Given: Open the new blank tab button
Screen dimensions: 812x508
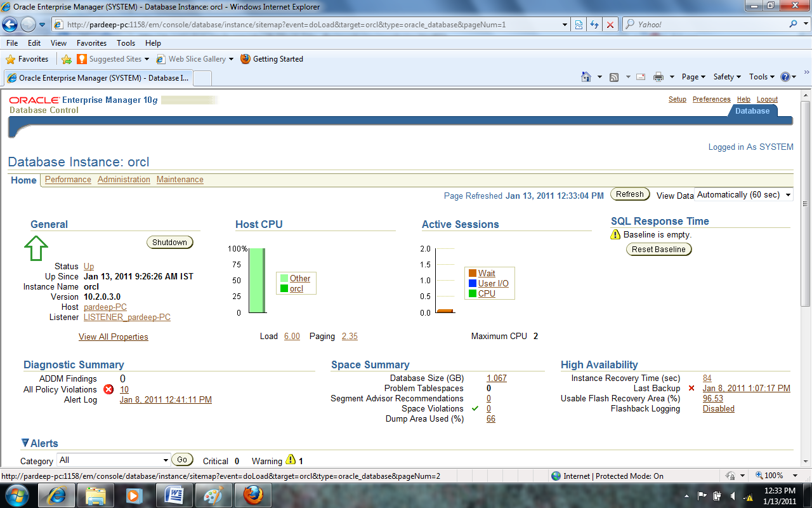Looking at the screenshot, I should (x=202, y=78).
